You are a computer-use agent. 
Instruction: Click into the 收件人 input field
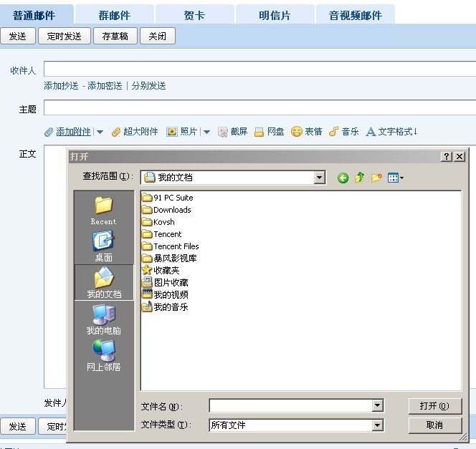pos(260,69)
